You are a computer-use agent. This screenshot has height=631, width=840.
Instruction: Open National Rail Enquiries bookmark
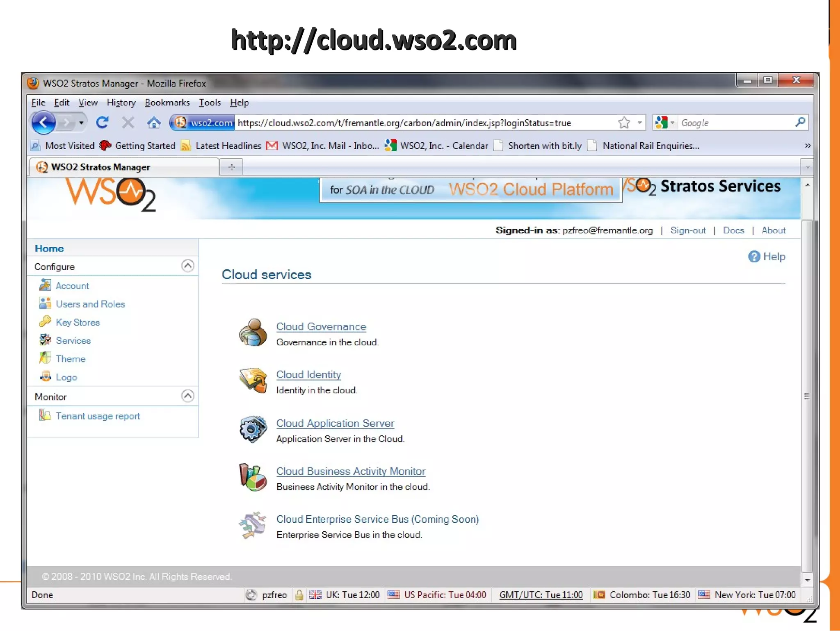tap(643, 146)
